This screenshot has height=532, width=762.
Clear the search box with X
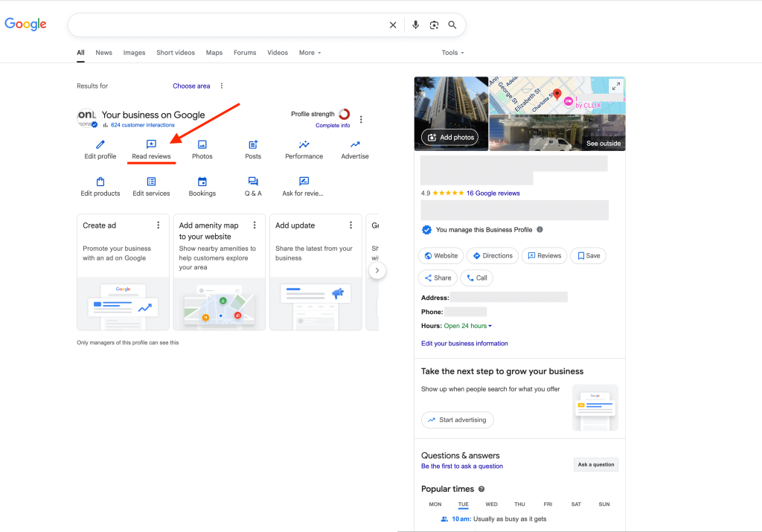(x=393, y=25)
